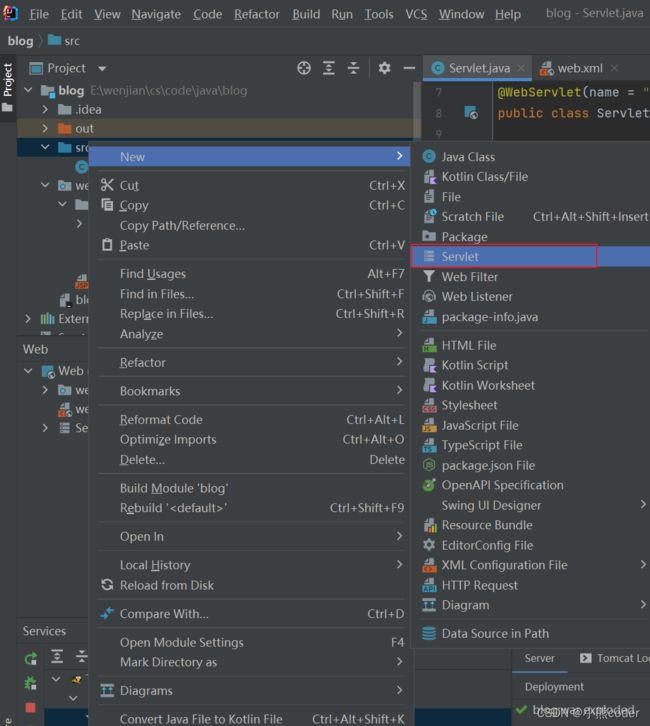Open the Build menu

306,14
